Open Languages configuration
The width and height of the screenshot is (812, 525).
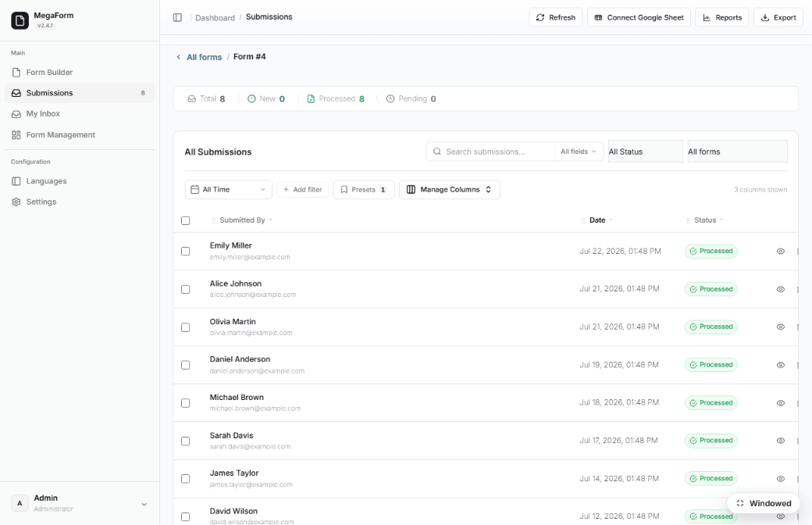click(79, 181)
